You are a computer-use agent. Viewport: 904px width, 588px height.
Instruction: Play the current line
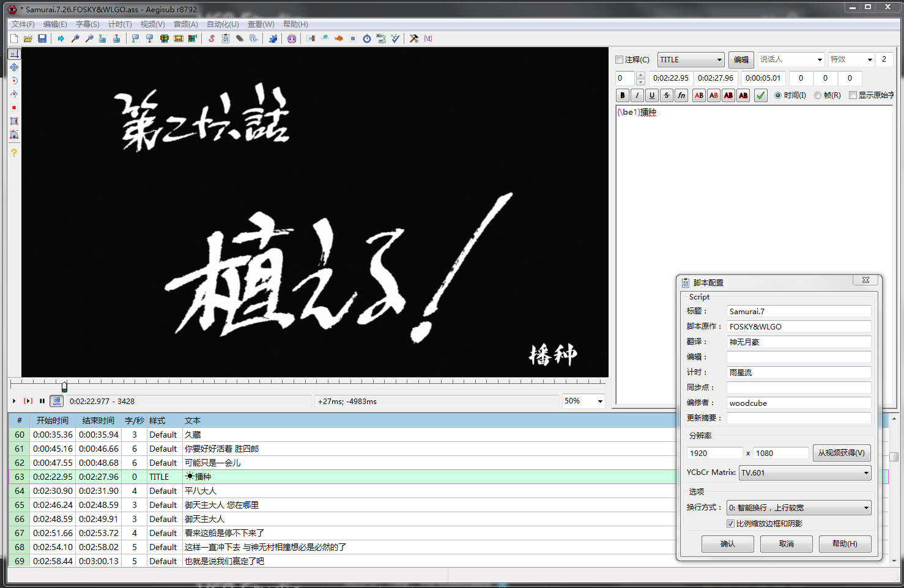(28, 401)
